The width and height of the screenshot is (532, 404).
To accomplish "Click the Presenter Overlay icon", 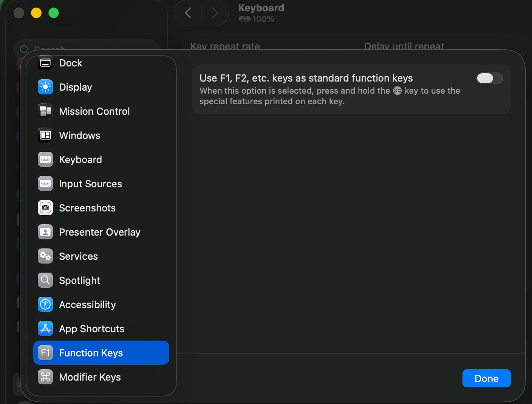I will pyautogui.click(x=45, y=232).
